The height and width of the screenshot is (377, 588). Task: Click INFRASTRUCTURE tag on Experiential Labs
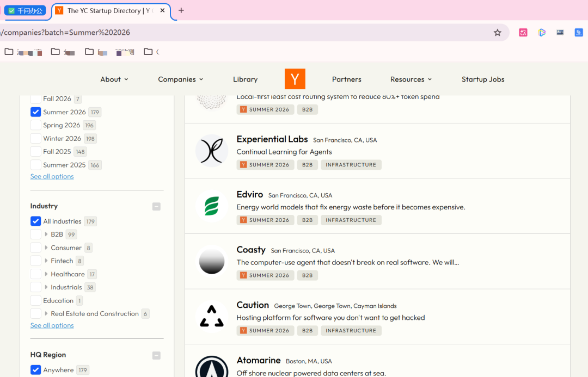pyautogui.click(x=351, y=165)
